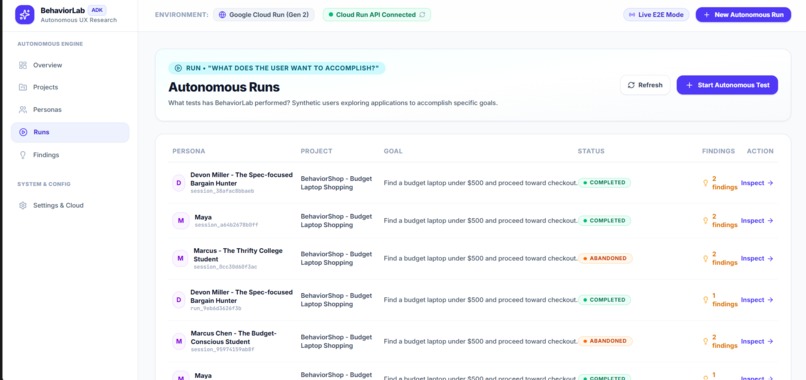The image size is (806, 380).
Task: Select the Runs menu item
Action: click(70, 132)
